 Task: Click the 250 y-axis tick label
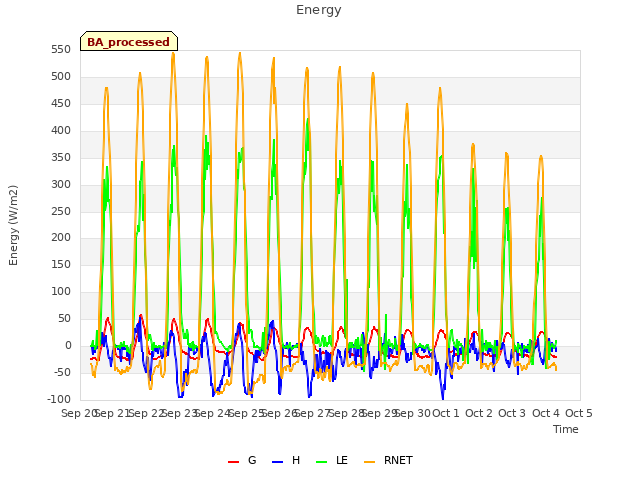61,211
